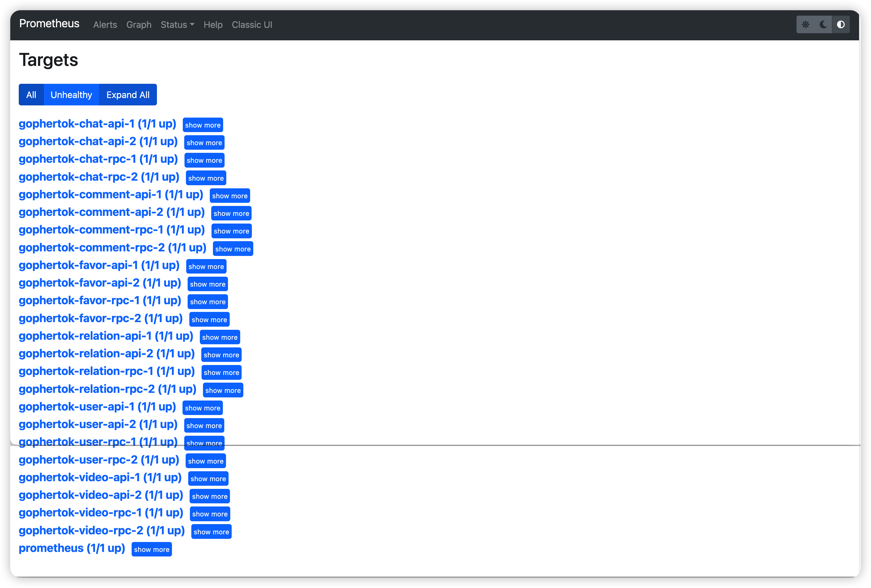Screen dimensions: 871x588
Task: Show more for the prometheus target
Action: 152,549
